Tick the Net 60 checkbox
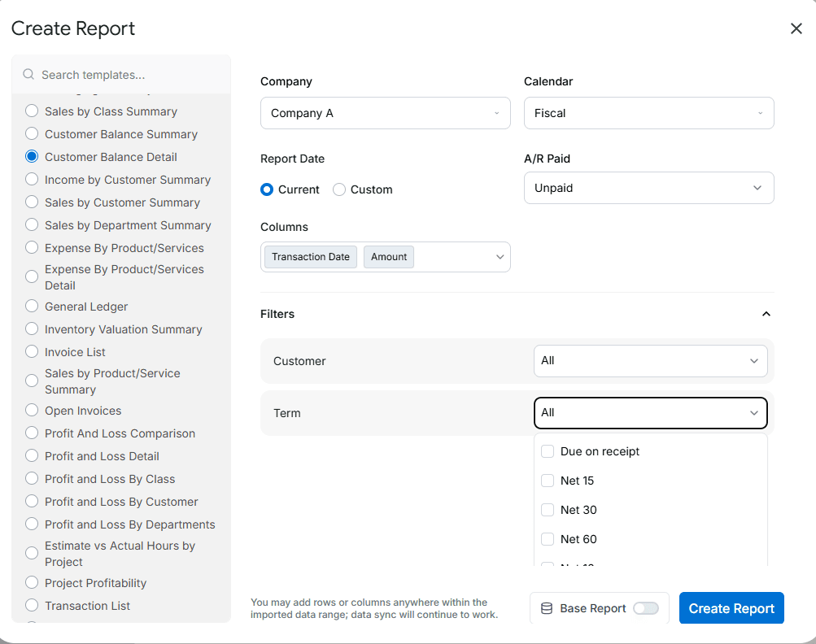 [x=548, y=539]
